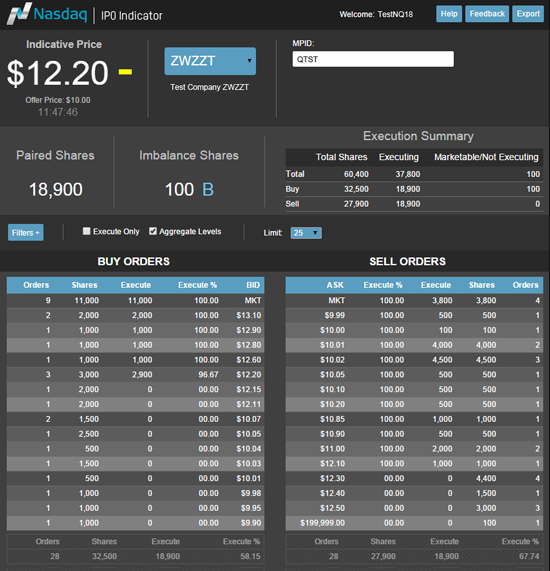The image size is (550, 571).
Task: Click the 58.15 buy execute percent total
Action: point(250,556)
